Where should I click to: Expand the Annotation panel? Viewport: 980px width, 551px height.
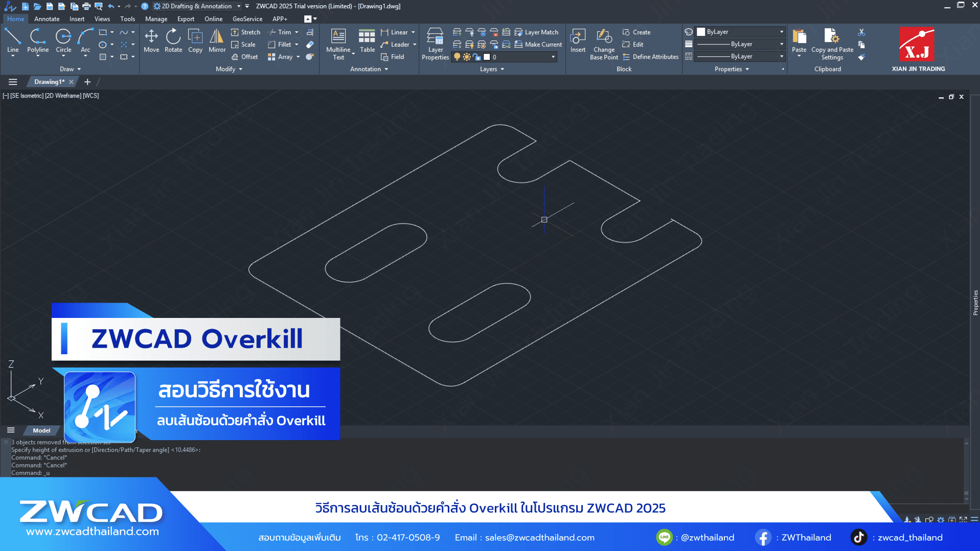[x=369, y=69]
